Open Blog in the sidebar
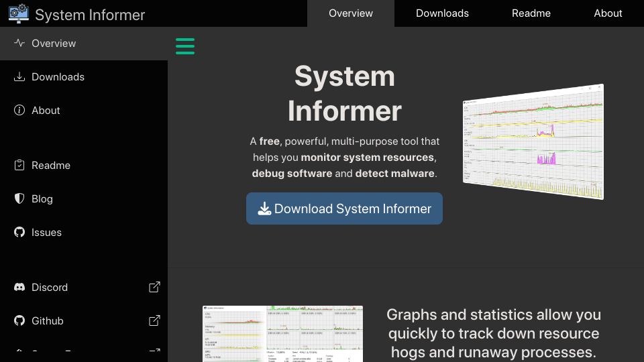Image resolution: width=644 pixels, height=362 pixels. click(84, 199)
